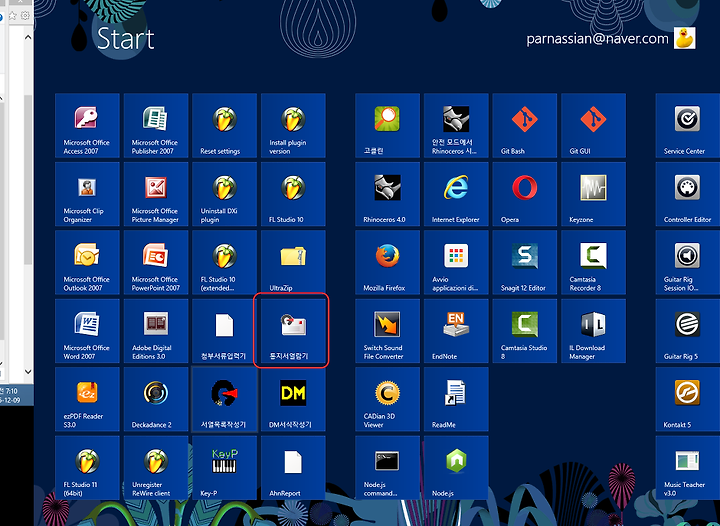Open CADian 3D Viewer
The height and width of the screenshot is (526, 720).
387,399
